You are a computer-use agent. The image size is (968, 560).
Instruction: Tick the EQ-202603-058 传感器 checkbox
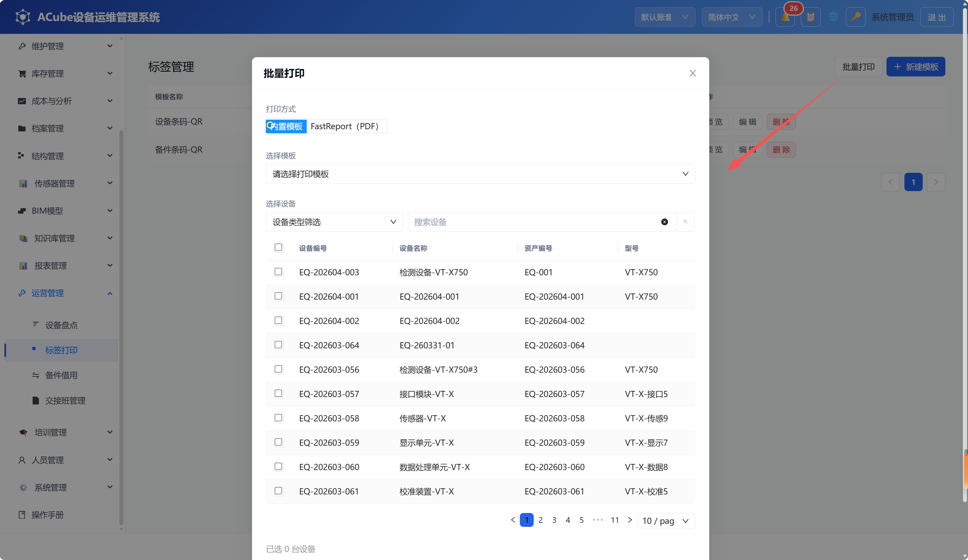[278, 418]
